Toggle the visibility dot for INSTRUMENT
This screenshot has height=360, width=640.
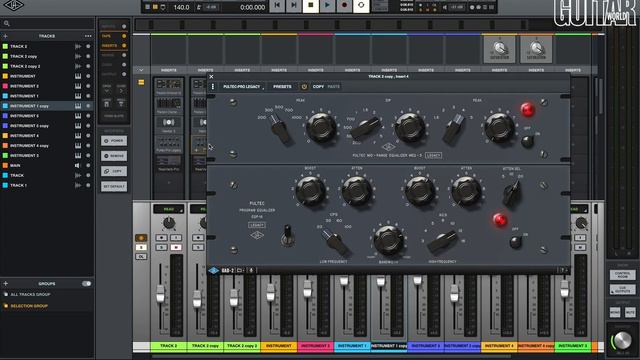click(88, 76)
